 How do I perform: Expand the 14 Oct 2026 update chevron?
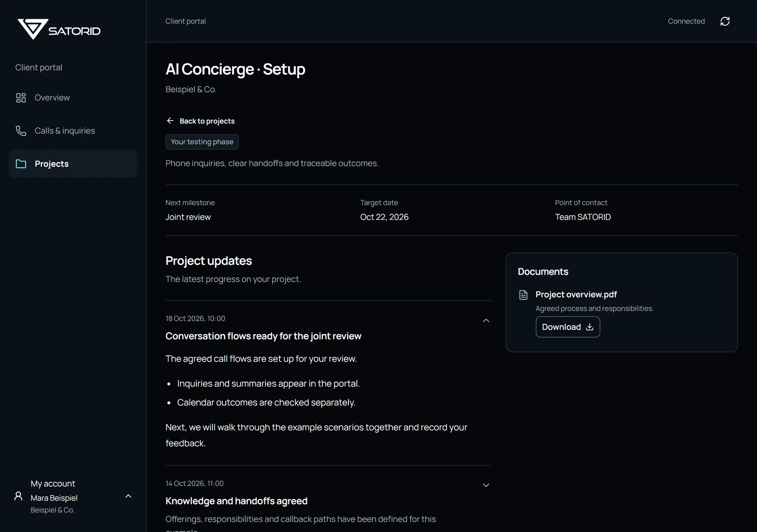coord(486,485)
